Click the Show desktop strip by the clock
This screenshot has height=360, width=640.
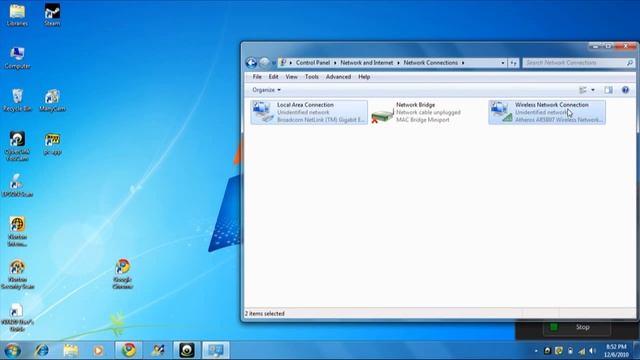tap(636, 351)
